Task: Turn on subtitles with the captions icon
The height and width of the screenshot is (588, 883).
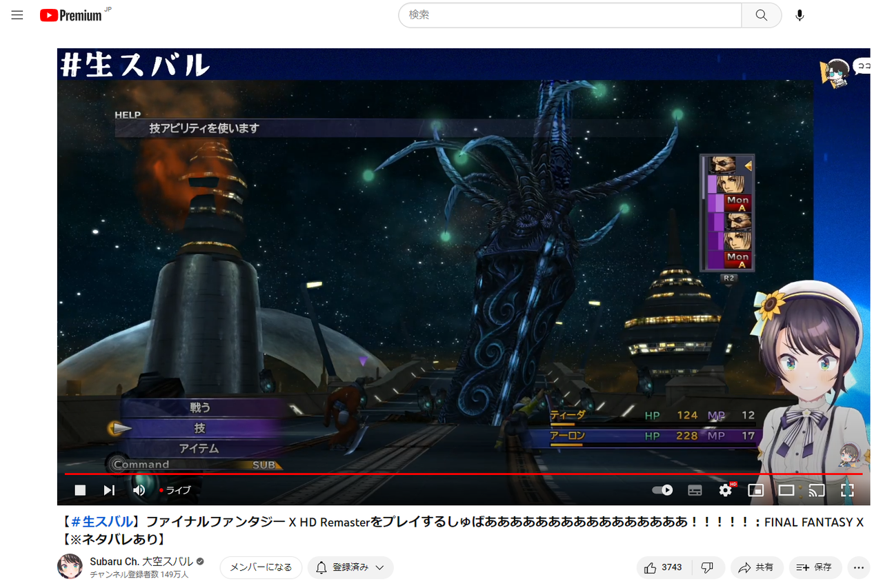Action: coord(695,490)
